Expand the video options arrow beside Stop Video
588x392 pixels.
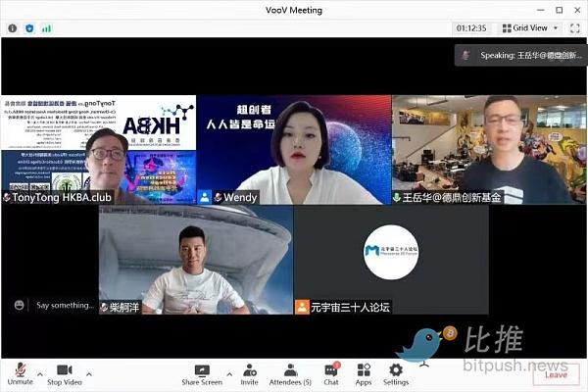(x=89, y=374)
